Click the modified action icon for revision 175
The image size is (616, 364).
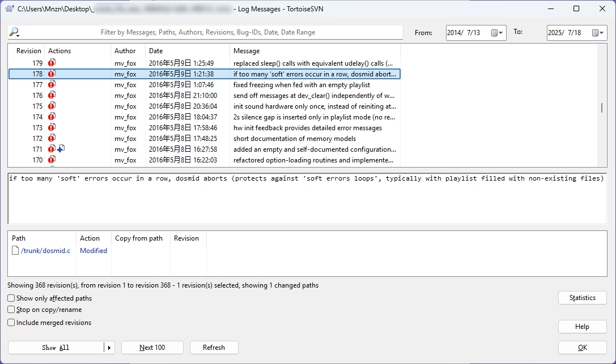pyautogui.click(x=52, y=106)
